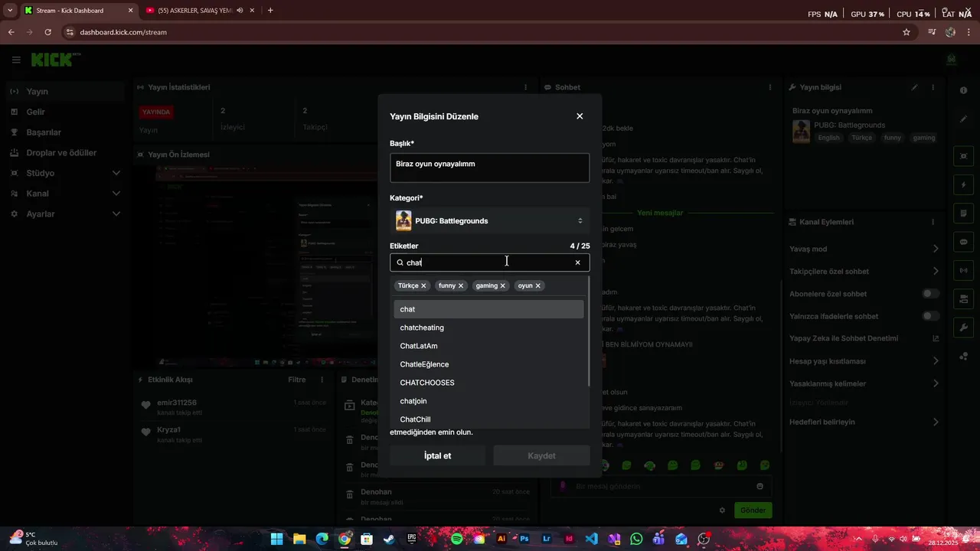Click the pencil icon in right rail
This screenshot has height=551, width=980.
click(964, 119)
